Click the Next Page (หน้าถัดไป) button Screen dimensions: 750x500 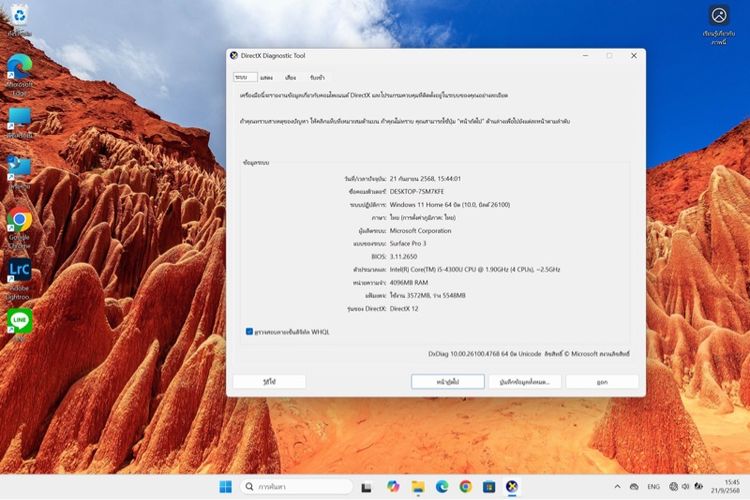coord(448,382)
